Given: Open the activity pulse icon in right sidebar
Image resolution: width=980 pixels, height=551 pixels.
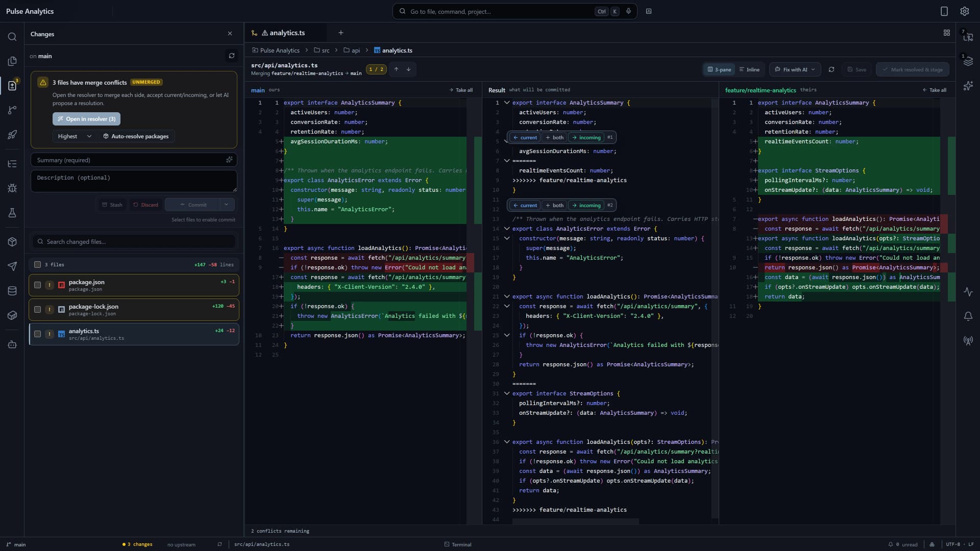Looking at the screenshot, I should (x=968, y=292).
